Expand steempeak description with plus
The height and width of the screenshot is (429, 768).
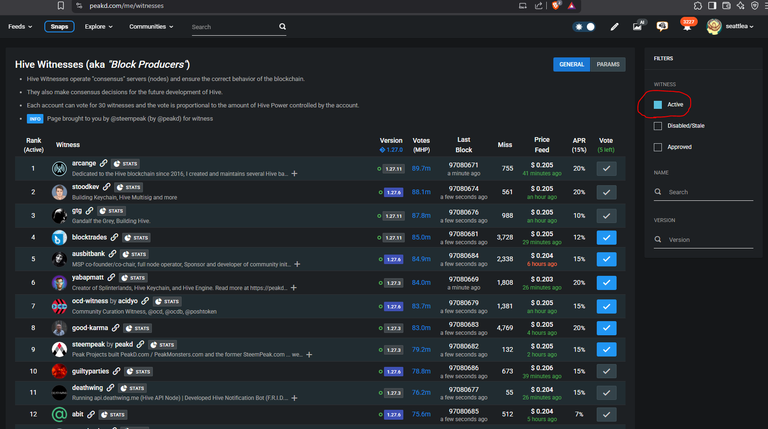309,354
